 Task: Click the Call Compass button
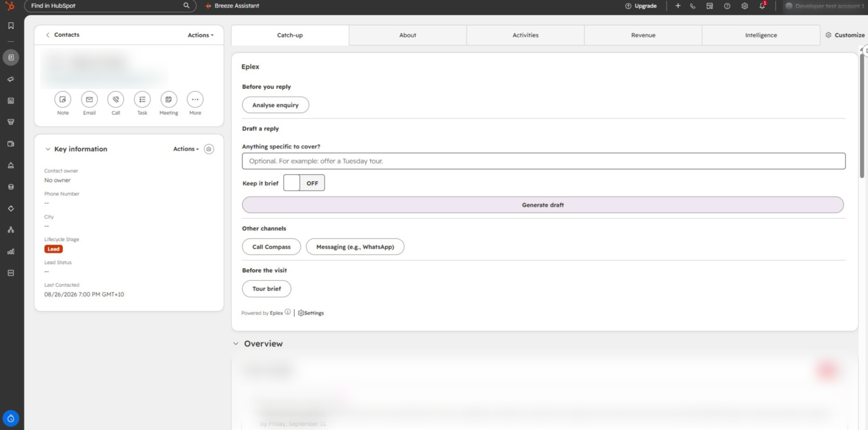pos(271,247)
